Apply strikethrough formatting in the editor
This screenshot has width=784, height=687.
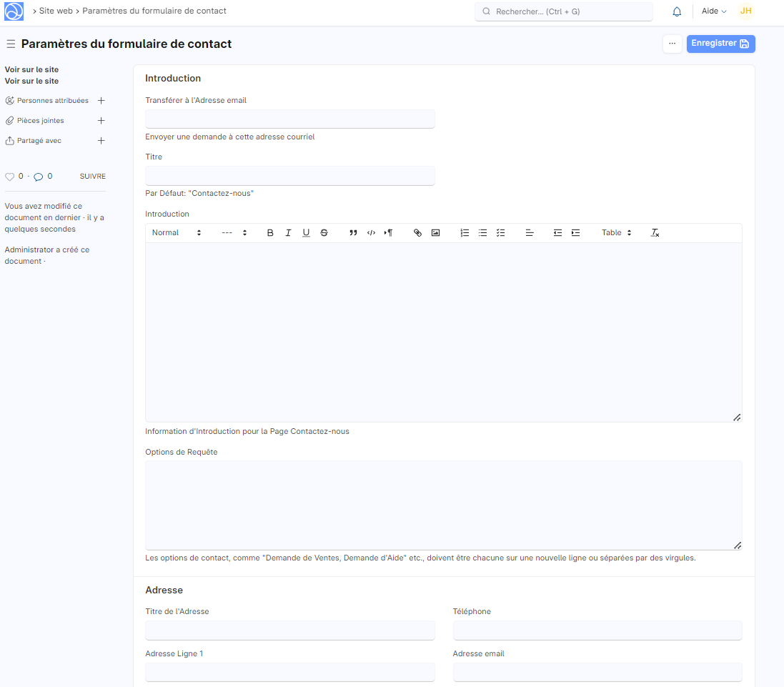tap(324, 233)
